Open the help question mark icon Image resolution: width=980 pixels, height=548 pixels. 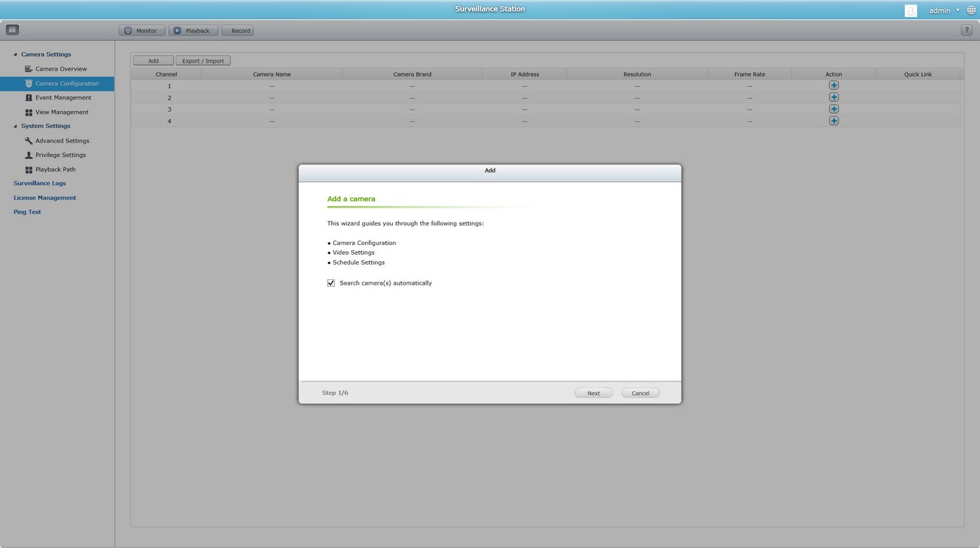966,30
